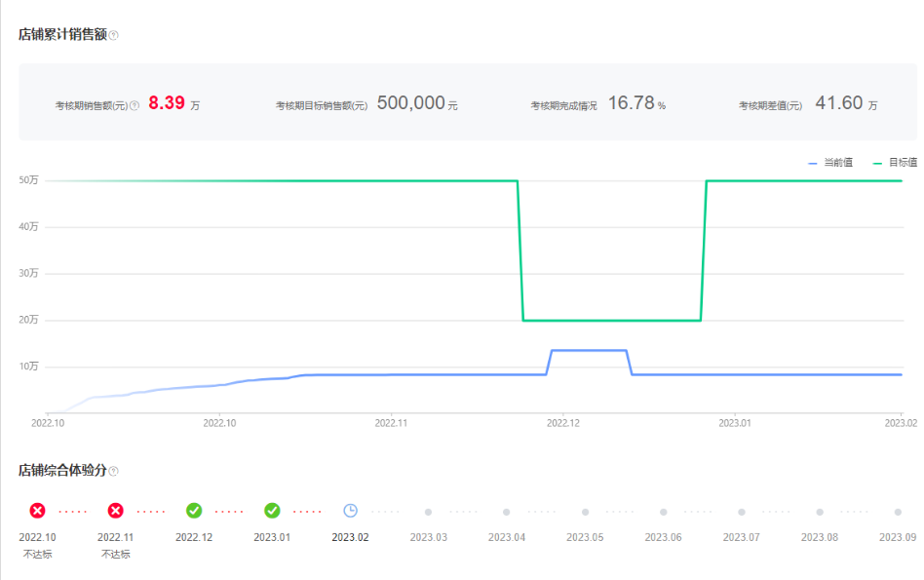Toggle 当前值 legend series
This screenshot has width=924, height=580.
point(830,163)
